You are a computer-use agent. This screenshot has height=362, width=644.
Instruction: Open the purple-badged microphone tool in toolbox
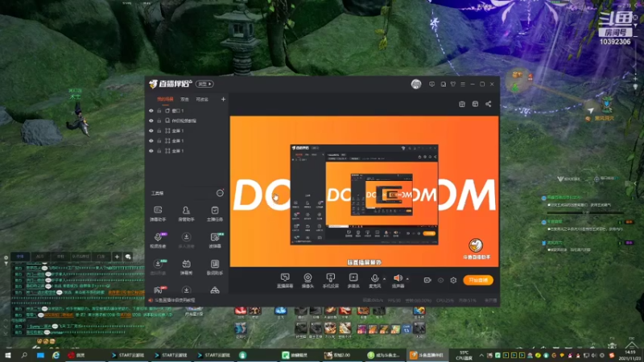[x=158, y=240]
